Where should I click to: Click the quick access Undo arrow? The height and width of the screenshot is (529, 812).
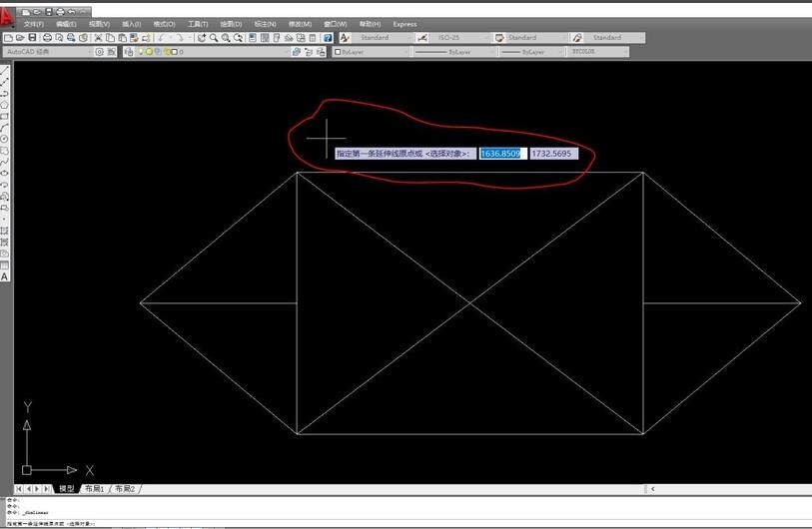(72, 12)
